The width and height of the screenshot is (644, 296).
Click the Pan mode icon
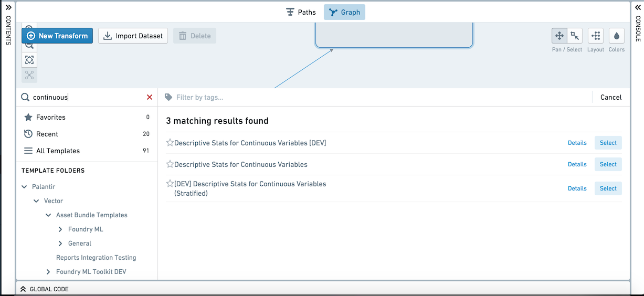(x=559, y=36)
